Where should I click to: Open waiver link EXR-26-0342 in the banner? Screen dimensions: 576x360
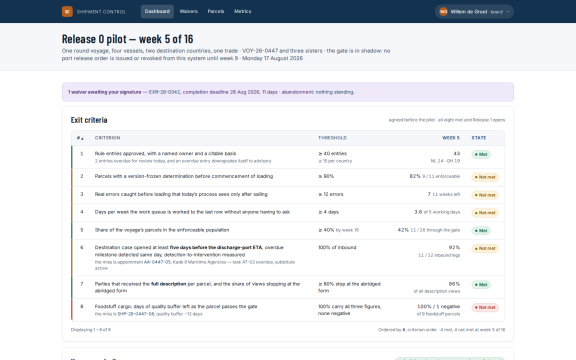tap(164, 92)
